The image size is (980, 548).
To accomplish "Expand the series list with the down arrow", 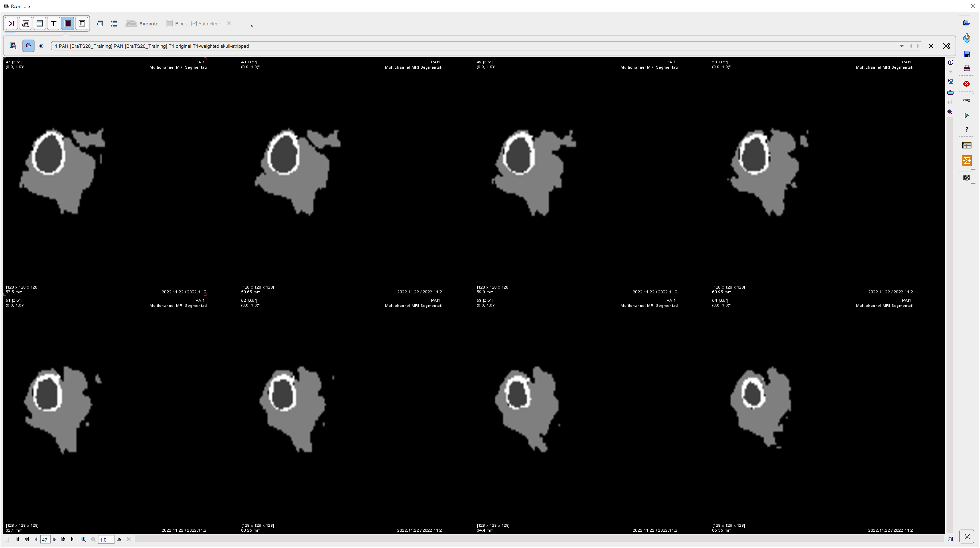I will [x=902, y=46].
